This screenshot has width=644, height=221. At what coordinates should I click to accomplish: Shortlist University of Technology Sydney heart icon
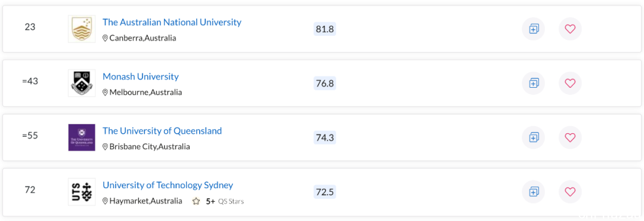pyautogui.click(x=570, y=192)
